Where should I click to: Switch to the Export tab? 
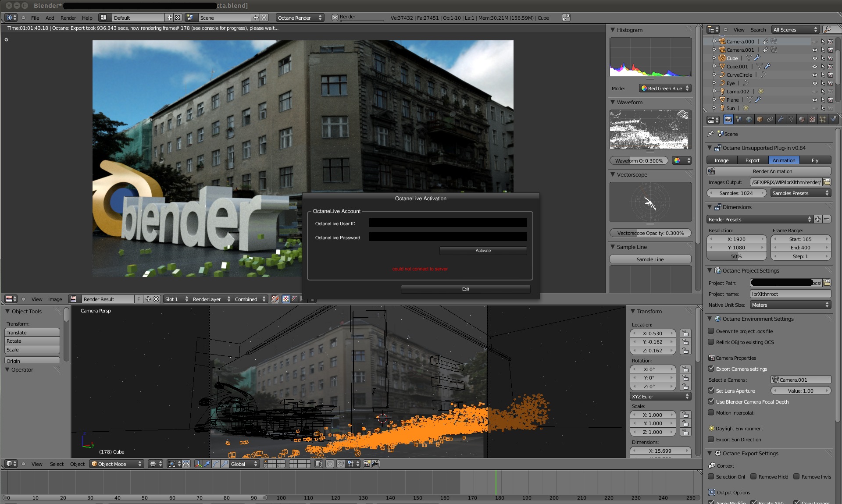(752, 160)
